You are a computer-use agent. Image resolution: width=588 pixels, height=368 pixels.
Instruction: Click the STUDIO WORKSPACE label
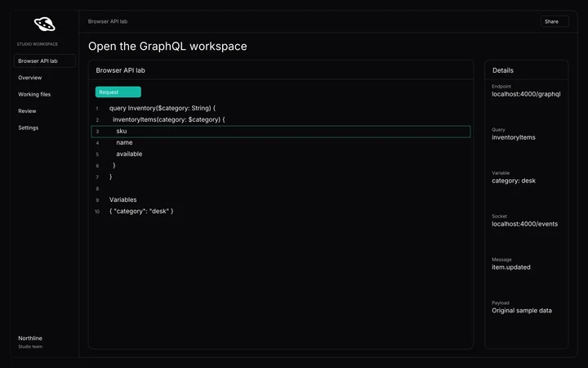tap(37, 44)
